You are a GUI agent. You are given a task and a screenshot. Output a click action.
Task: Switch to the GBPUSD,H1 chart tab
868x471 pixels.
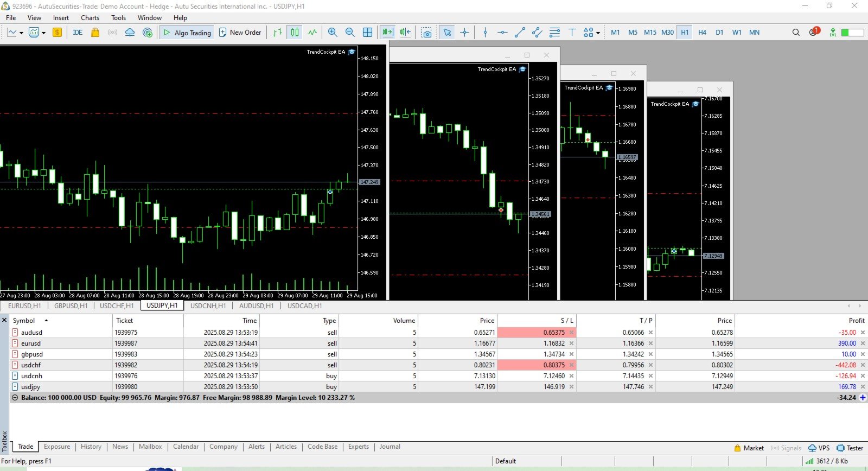click(71, 305)
